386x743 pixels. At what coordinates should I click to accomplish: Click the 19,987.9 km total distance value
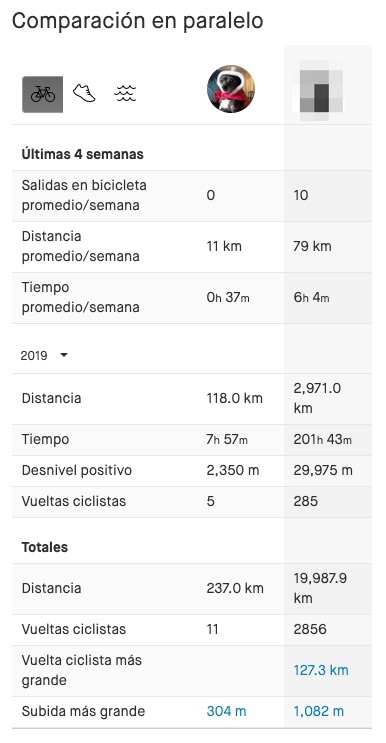(320, 588)
